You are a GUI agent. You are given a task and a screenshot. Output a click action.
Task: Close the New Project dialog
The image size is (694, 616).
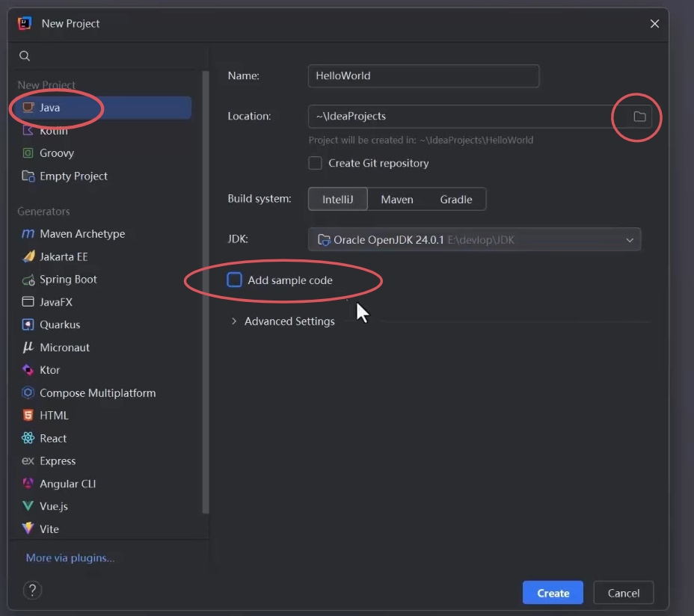654,24
